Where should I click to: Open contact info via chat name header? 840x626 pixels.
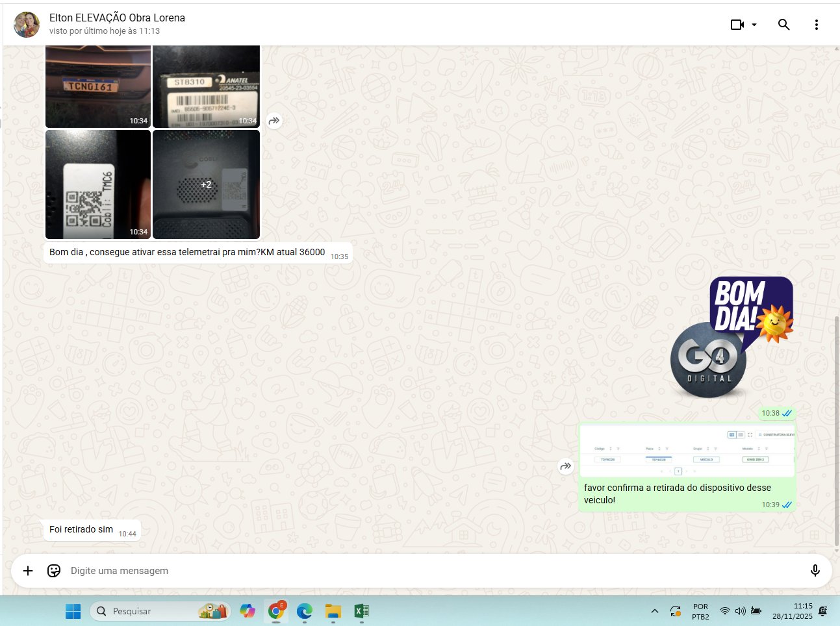[x=117, y=18]
